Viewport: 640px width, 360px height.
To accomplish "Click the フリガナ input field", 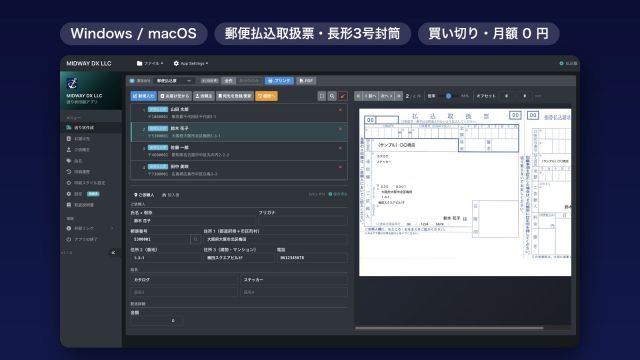I will 303,221.
